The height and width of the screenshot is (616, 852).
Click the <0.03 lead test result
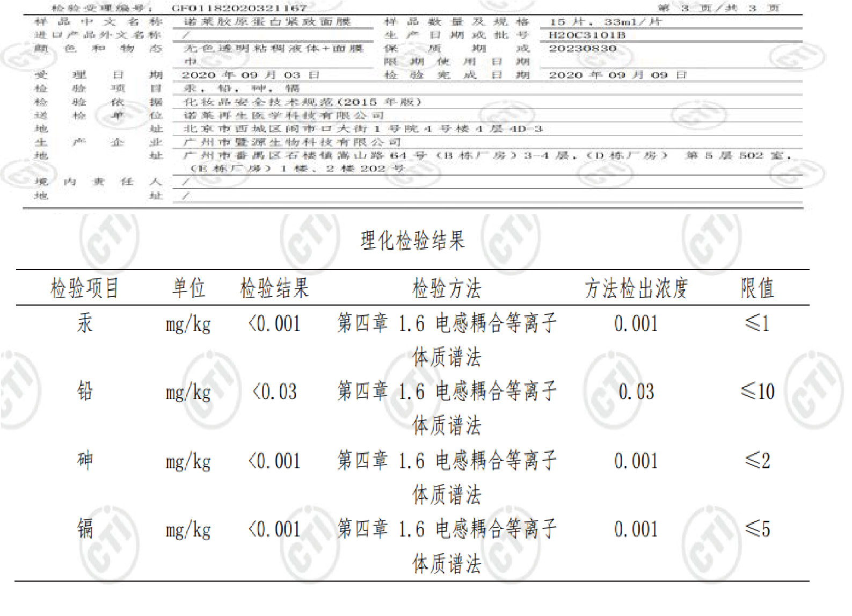pos(274,392)
